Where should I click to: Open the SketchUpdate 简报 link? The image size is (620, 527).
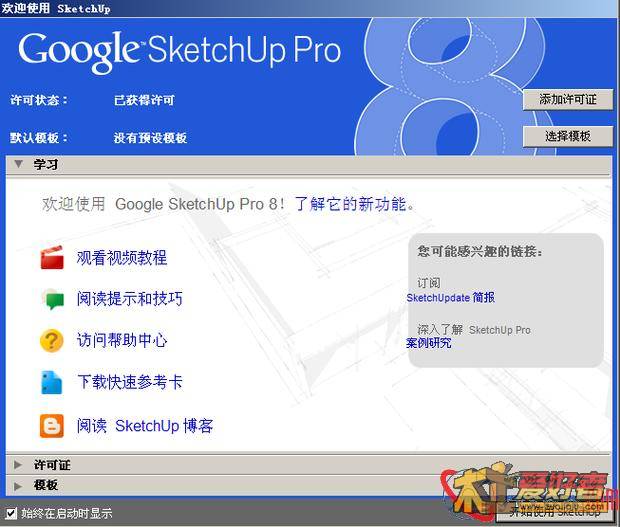click(450, 297)
